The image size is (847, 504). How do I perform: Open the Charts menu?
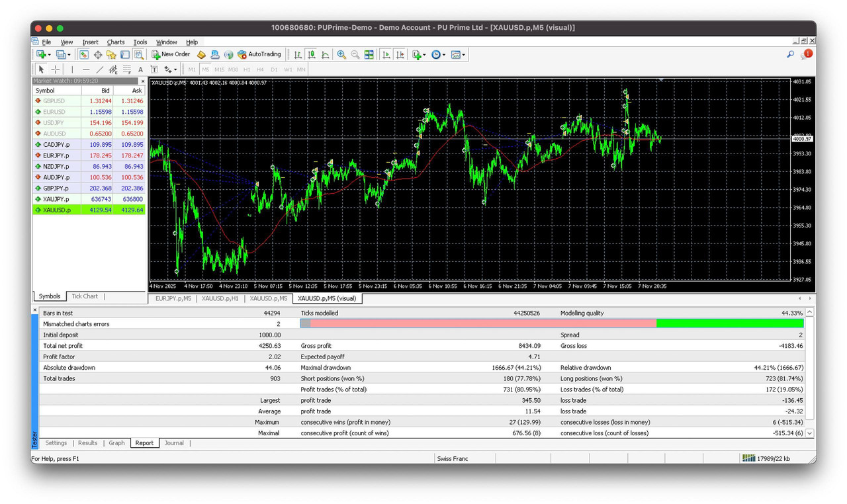click(x=116, y=42)
